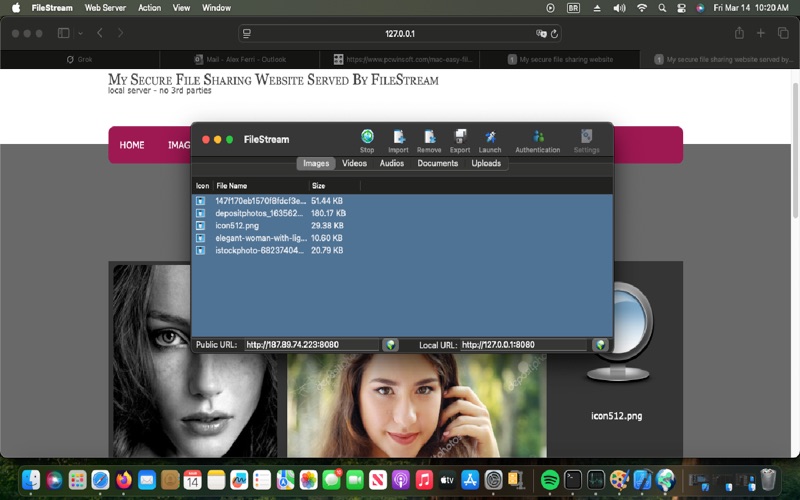Open the FileStream app menu
This screenshot has height=500, width=800.
(x=52, y=8)
